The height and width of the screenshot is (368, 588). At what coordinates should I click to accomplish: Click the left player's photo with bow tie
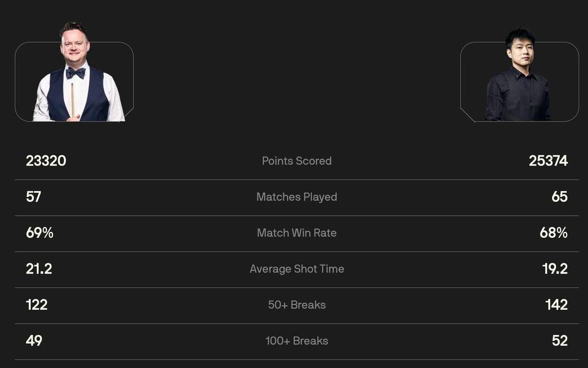[x=76, y=76]
